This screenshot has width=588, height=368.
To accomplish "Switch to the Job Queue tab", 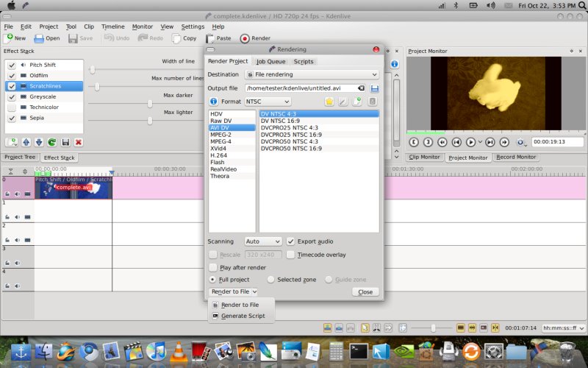I will 270,61.
